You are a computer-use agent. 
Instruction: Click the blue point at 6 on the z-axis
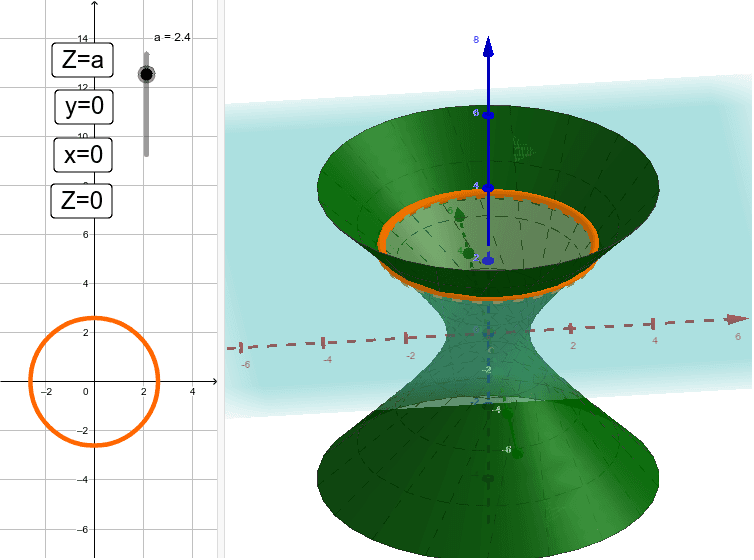pyautogui.click(x=488, y=115)
